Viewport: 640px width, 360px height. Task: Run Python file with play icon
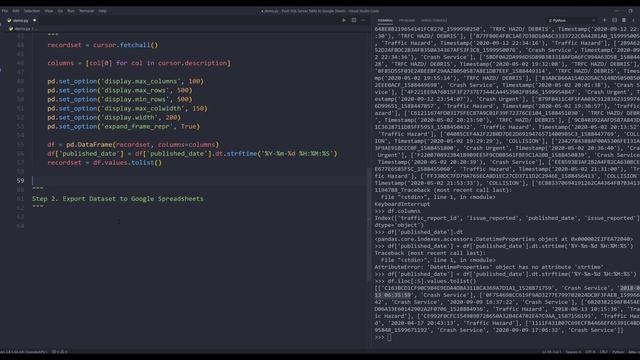pos(344,20)
